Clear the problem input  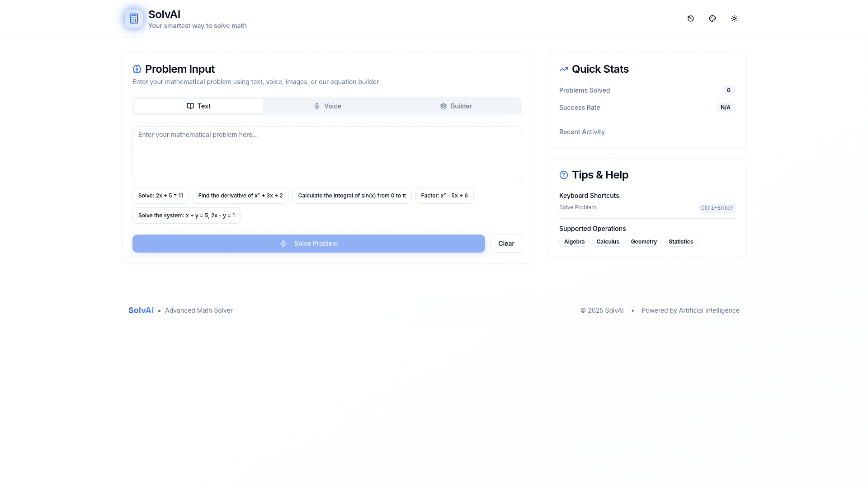click(506, 244)
